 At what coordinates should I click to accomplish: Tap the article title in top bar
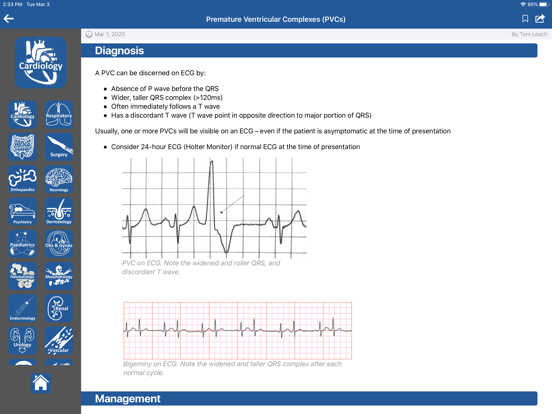(x=276, y=19)
